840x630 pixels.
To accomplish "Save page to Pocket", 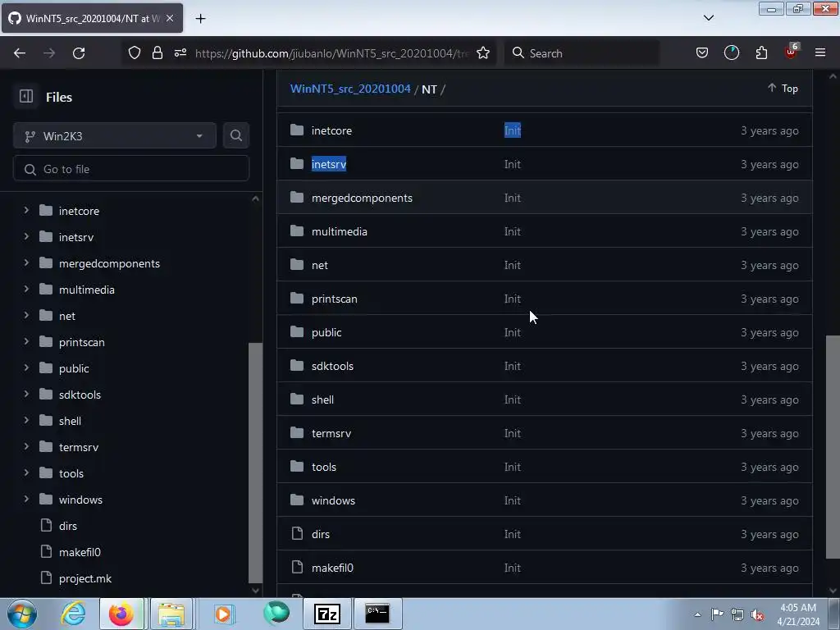I will coord(702,52).
